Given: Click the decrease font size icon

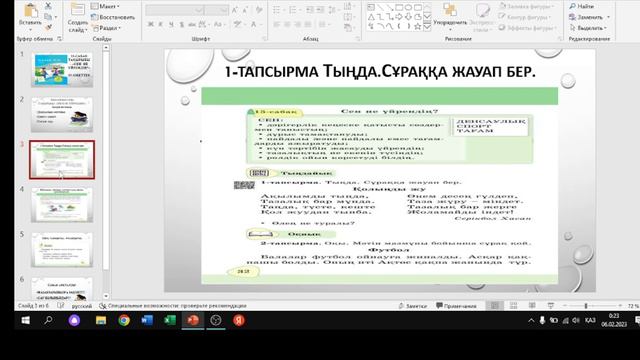Looking at the screenshot, I should pyautogui.click(x=245, y=10).
